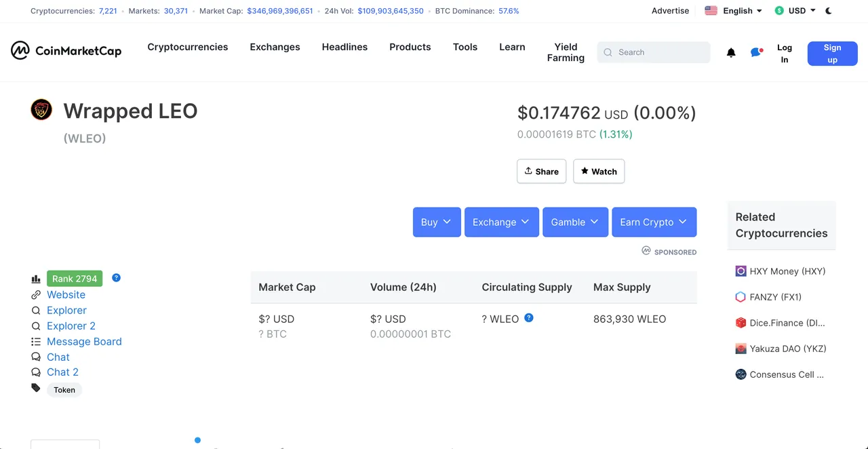Open Yakuza DAO (YKZ) related link
Viewport: 868px width, 449px height.
pos(788,349)
